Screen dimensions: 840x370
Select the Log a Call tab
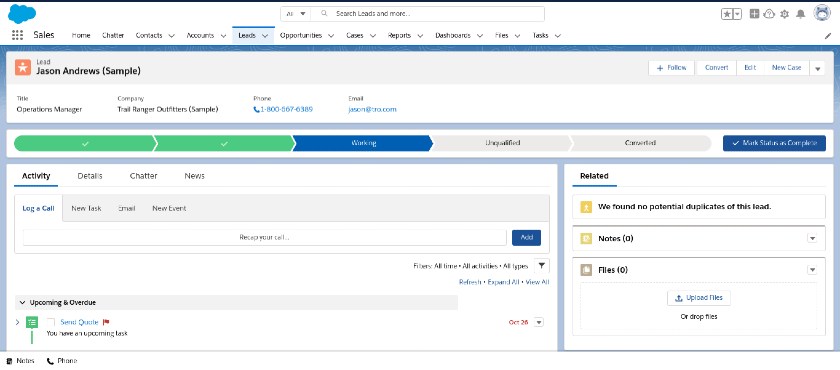coord(39,208)
